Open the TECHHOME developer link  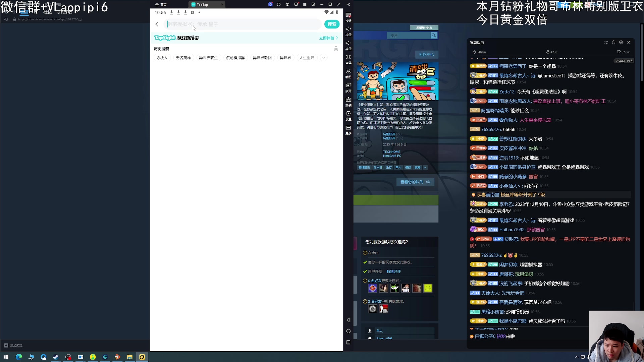pos(391,152)
